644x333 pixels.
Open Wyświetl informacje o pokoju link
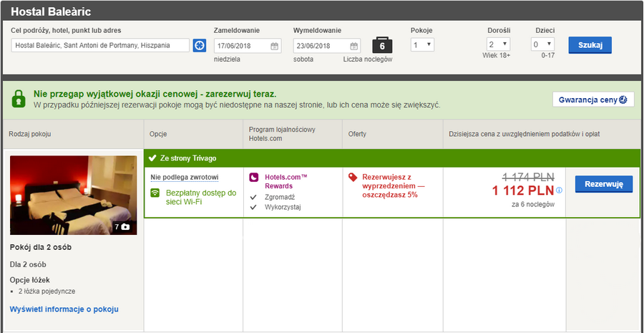click(64, 309)
